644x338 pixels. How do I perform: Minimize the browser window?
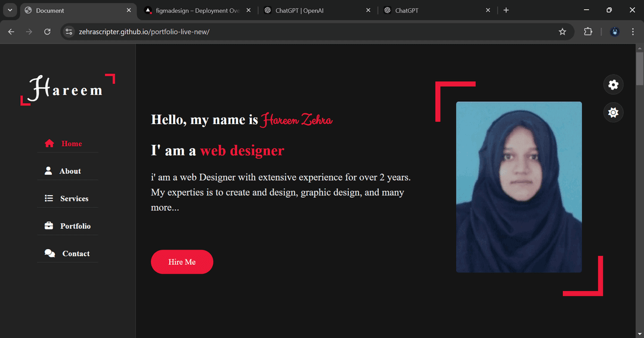point(587,10)
